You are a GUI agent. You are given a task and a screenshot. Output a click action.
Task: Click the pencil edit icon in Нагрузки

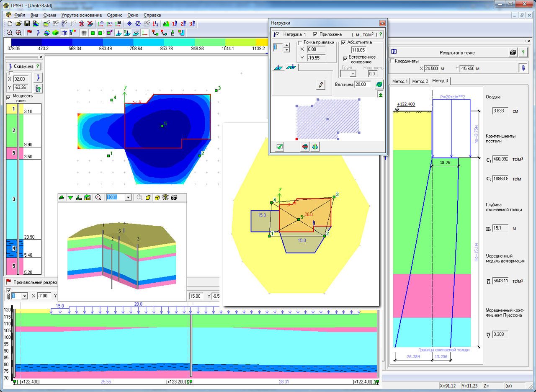coord(321,85)
